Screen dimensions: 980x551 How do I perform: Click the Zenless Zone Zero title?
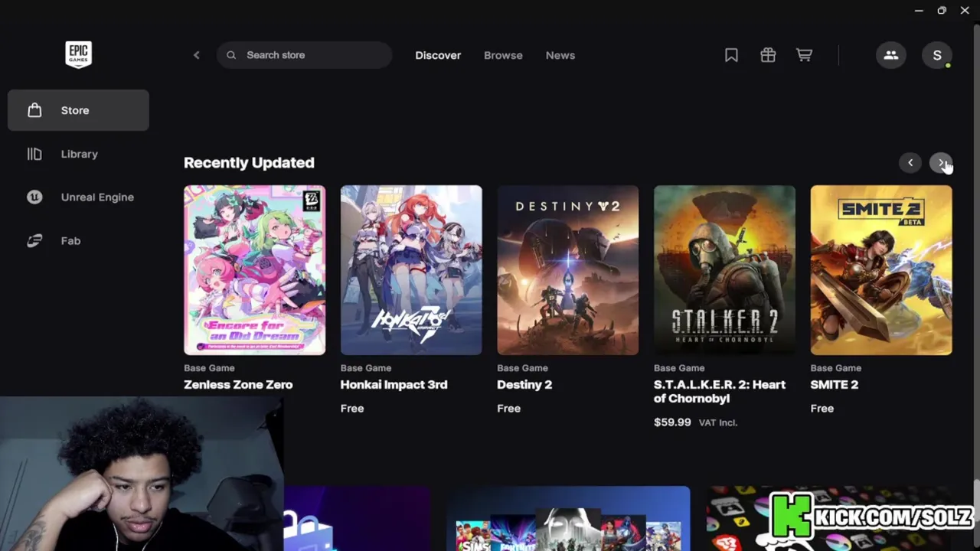pos(238,384)
